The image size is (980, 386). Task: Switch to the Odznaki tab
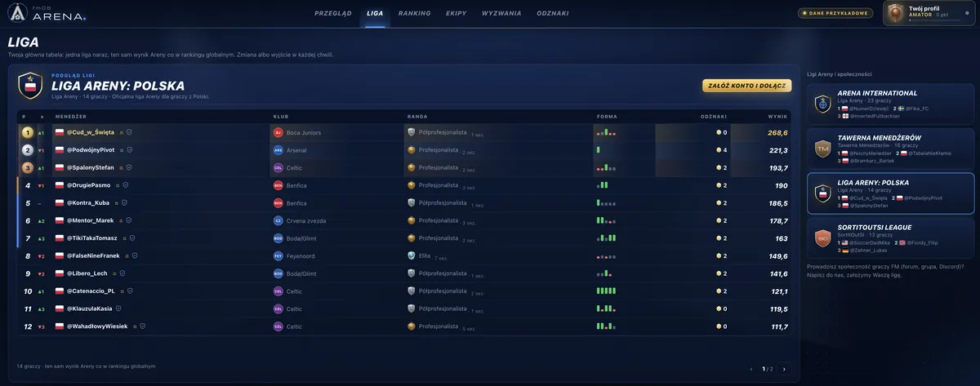pos(553,13)
